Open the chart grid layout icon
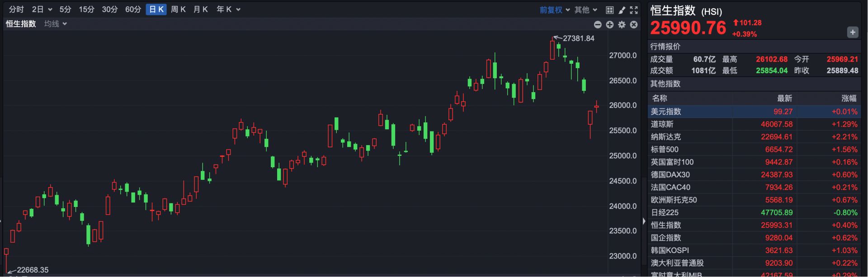This screenshot has width=868, height=277. (609, 10)
